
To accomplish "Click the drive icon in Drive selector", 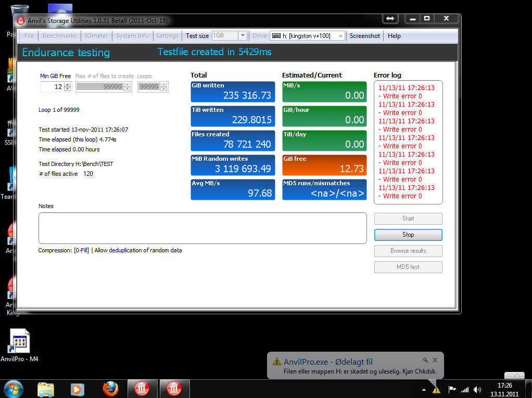I will pos(276,36).
